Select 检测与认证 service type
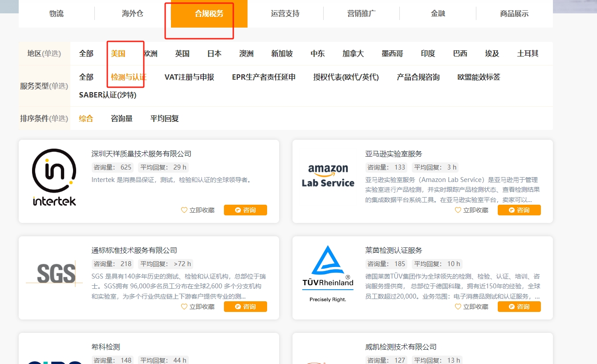 coord(129,77)
